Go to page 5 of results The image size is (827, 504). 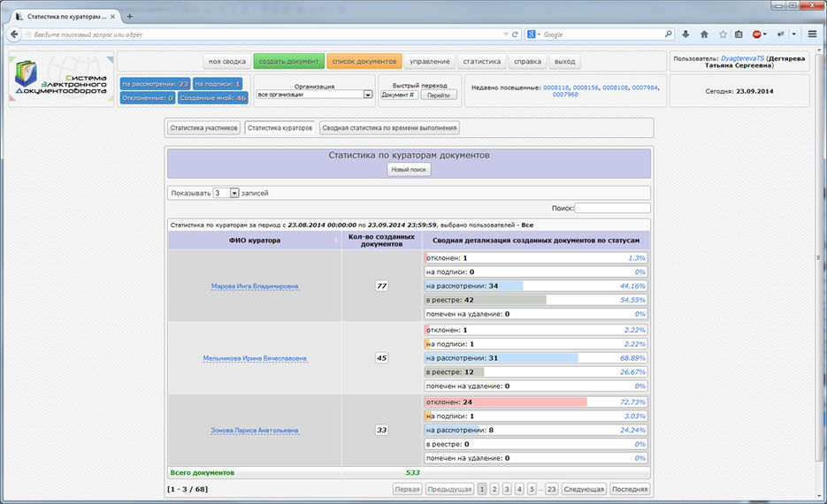[x=532, y=489]
